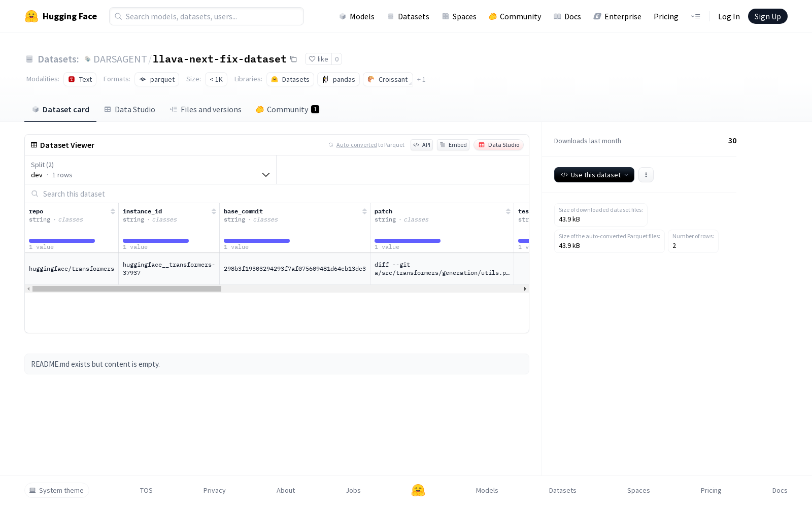Open Community in top navigation
The height and width of the screenshot is (508, 812).
point(515,16)
